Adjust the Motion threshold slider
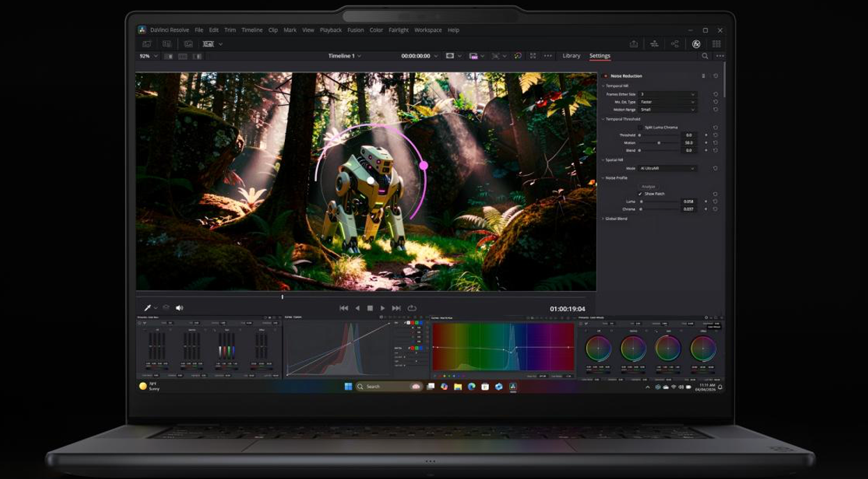 (x=659, y=143)
